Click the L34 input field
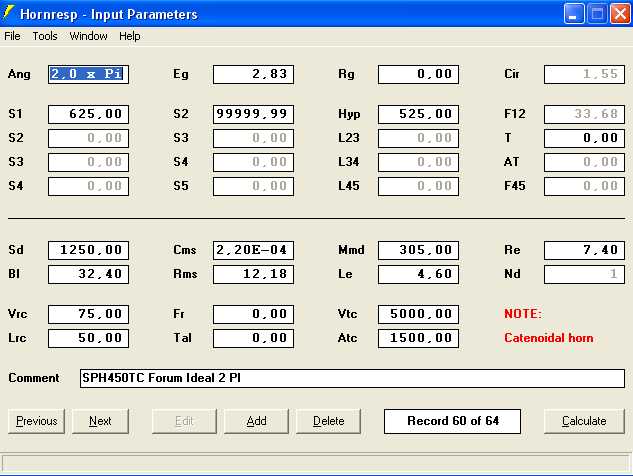Image resolution: width=633 pixels, height=476 pixels. click(x=418, y=162)
